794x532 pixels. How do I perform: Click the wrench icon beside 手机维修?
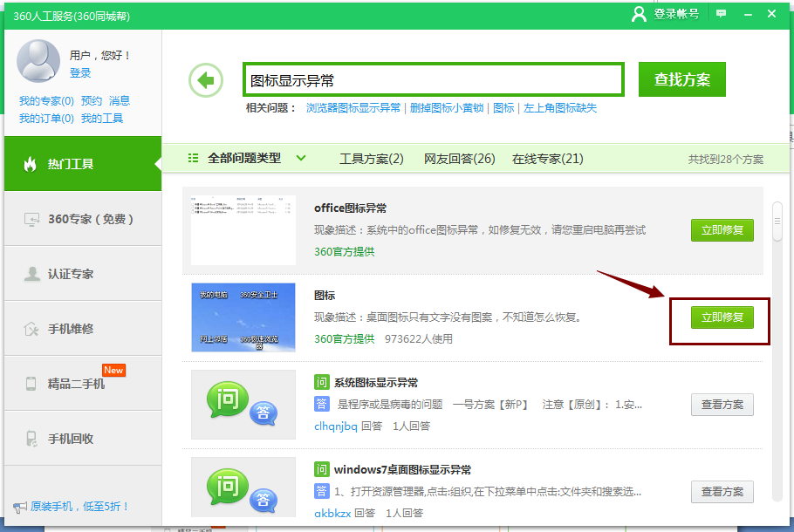pyautogui.click(x=31, y=329)
